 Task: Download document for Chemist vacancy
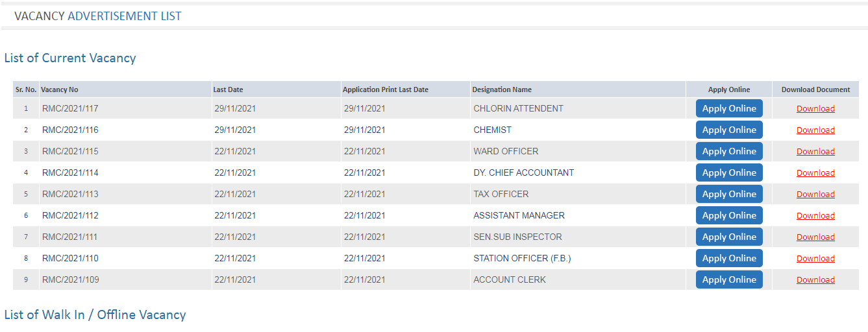tap(815, 130)
